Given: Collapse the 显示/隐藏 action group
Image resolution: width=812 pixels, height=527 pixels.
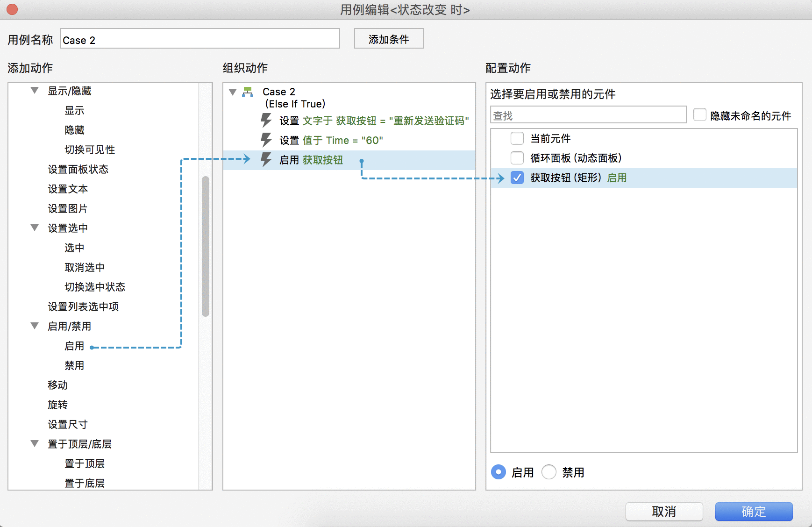Looking at the screenshot, I should [35, 90].
